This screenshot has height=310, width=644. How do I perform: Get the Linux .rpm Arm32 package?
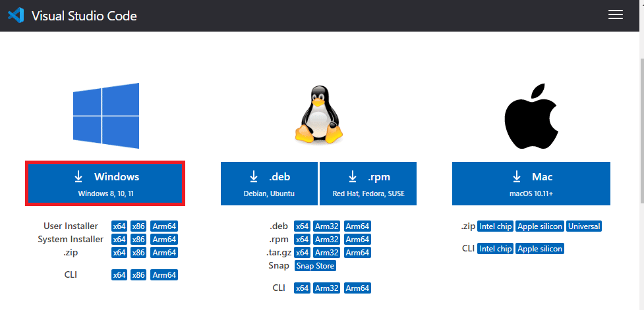click(x=327, y=240)
